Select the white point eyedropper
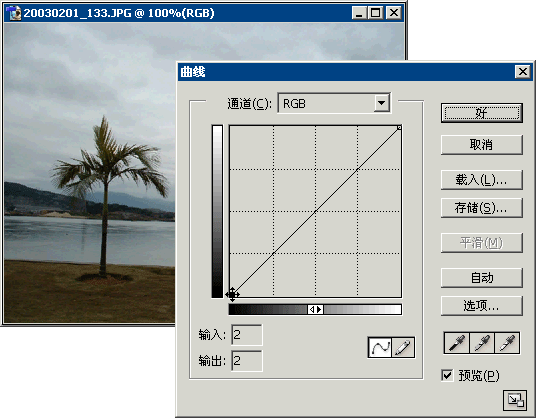 (x=507, y=343)
